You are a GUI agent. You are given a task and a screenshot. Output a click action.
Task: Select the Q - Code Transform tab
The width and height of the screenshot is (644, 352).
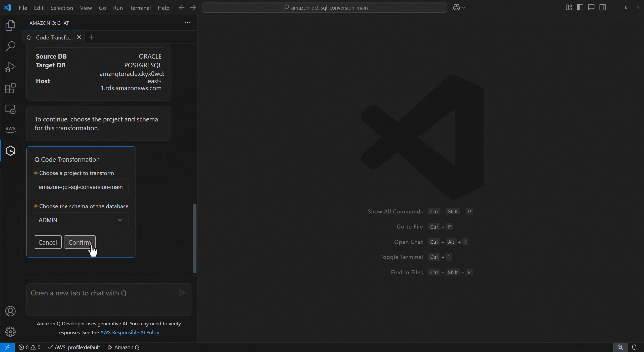pos(50,37)
